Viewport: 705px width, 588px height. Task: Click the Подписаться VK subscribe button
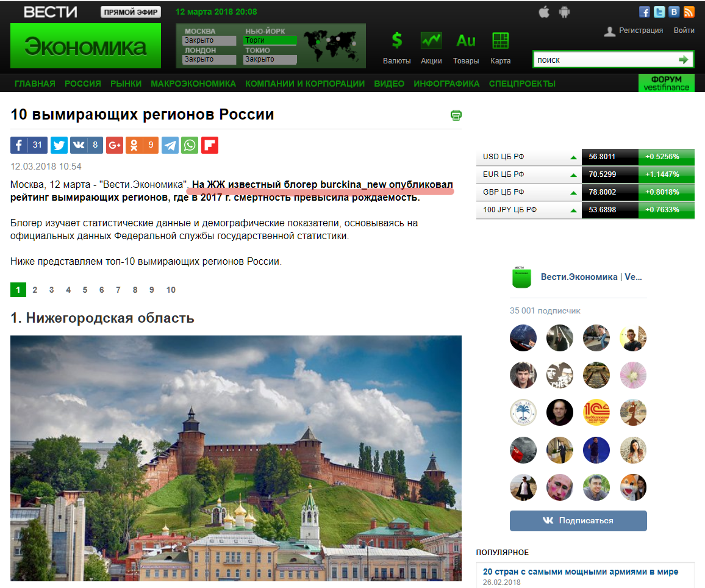pyautogui.click(x=578, y=520)
